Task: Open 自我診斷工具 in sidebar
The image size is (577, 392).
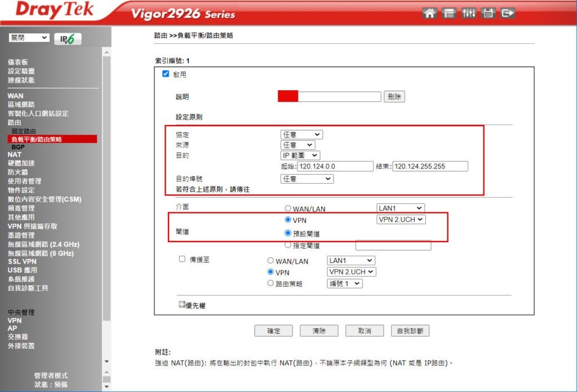Action: click(28, 288)
